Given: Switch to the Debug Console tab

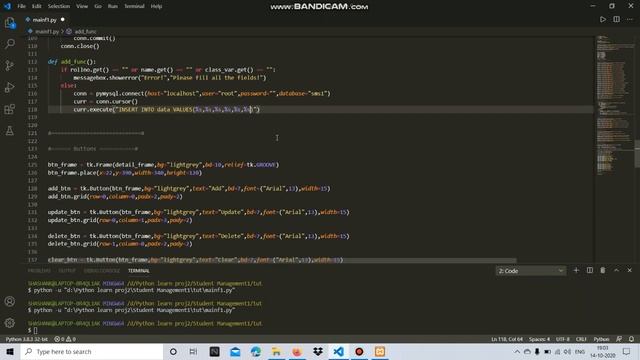Looking at the screenshot, I should pyautogui.click(x=102, y=271).
